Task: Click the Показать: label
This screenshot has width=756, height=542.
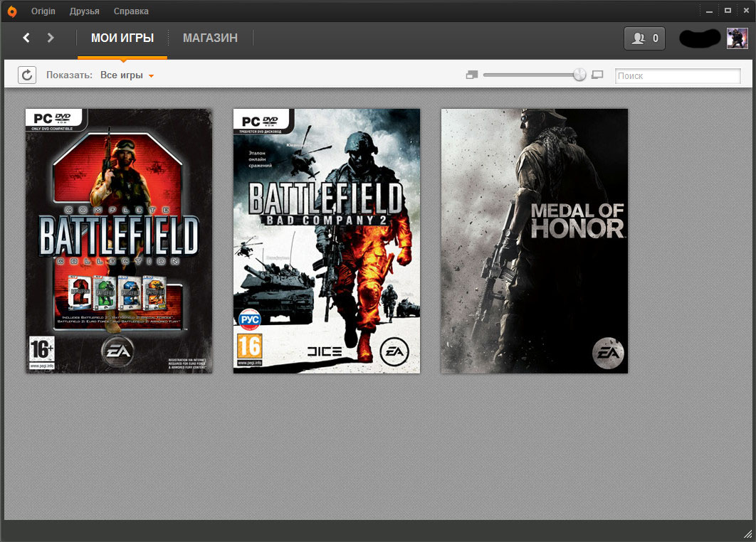Action: click(x=70, y=75)
